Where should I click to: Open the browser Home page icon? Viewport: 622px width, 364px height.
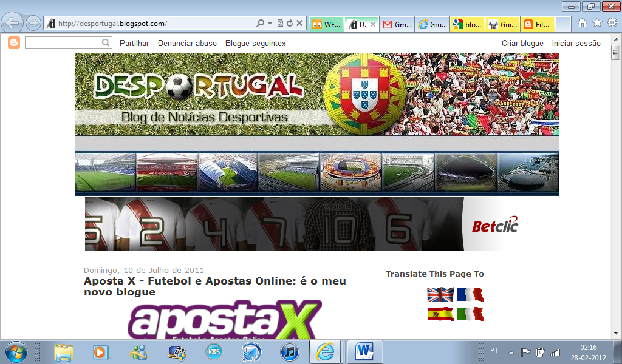click(x=583, y=24)
